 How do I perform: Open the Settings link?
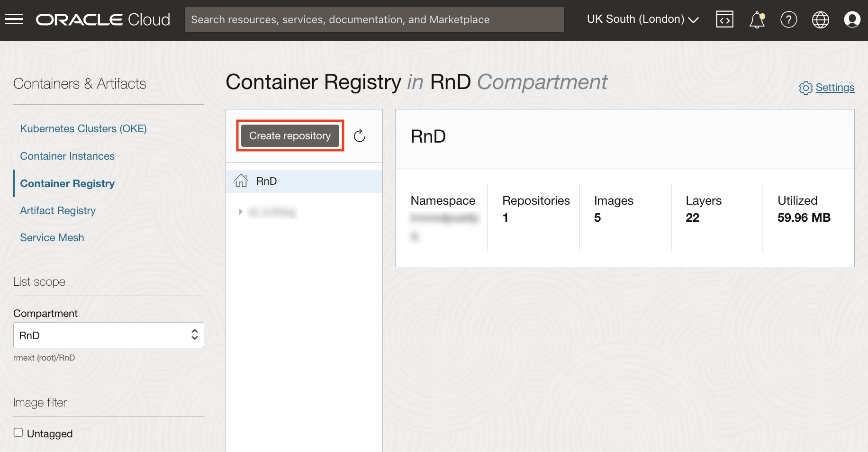[835, 88]
